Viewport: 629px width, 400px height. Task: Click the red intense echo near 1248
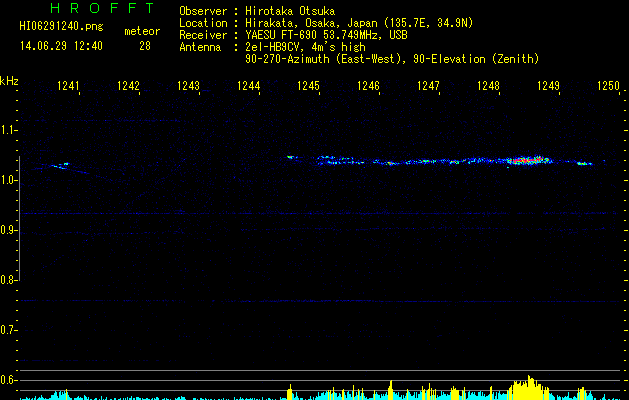(530, 160)
